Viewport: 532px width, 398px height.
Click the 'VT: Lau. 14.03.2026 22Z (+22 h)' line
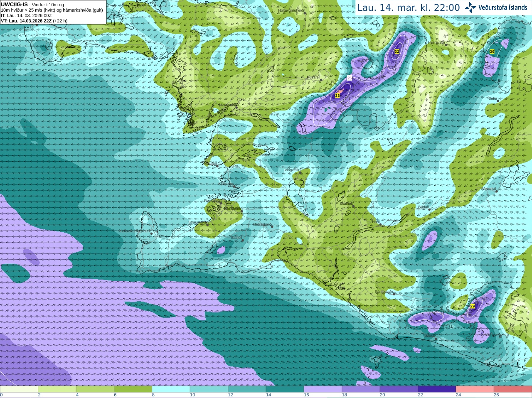pos(34,21)
